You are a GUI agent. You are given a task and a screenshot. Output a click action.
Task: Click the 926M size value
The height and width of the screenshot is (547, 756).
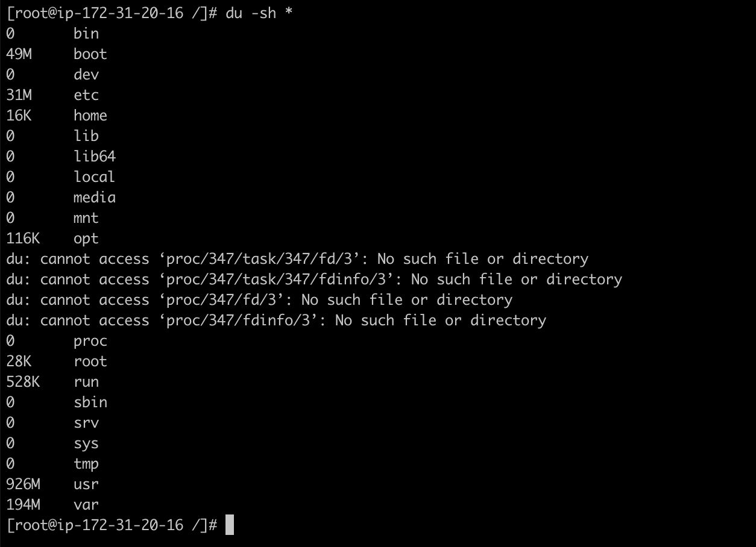23,484
